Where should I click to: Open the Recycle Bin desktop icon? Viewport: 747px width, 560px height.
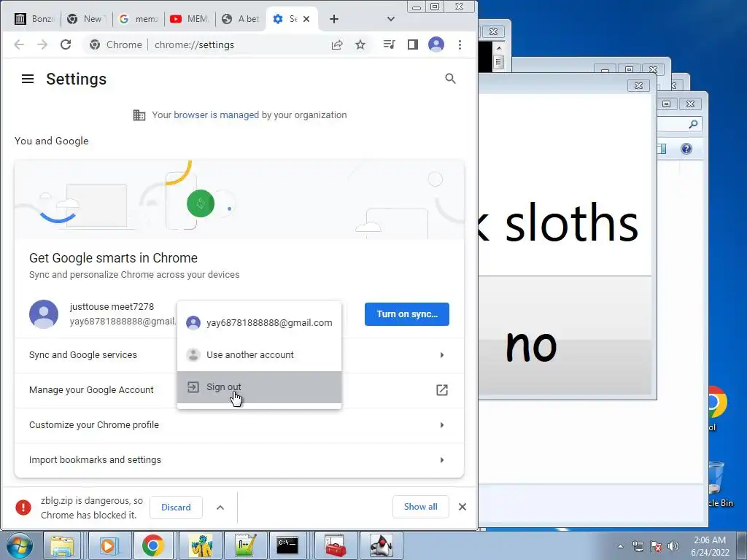pyautogui.click(x=717, y=484)
